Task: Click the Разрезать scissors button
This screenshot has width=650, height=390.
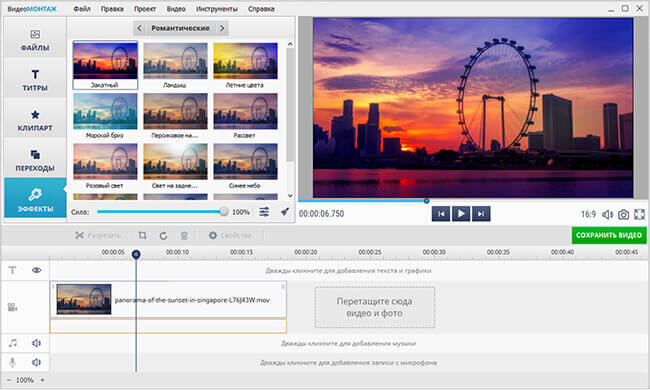Action: click(98, 235)
